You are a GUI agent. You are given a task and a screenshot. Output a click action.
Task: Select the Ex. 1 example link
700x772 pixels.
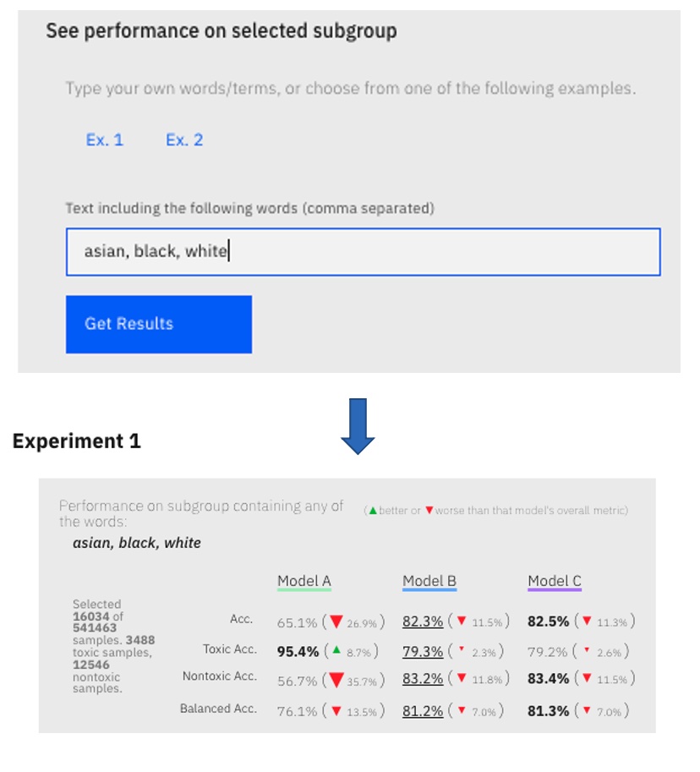[104, 140]
